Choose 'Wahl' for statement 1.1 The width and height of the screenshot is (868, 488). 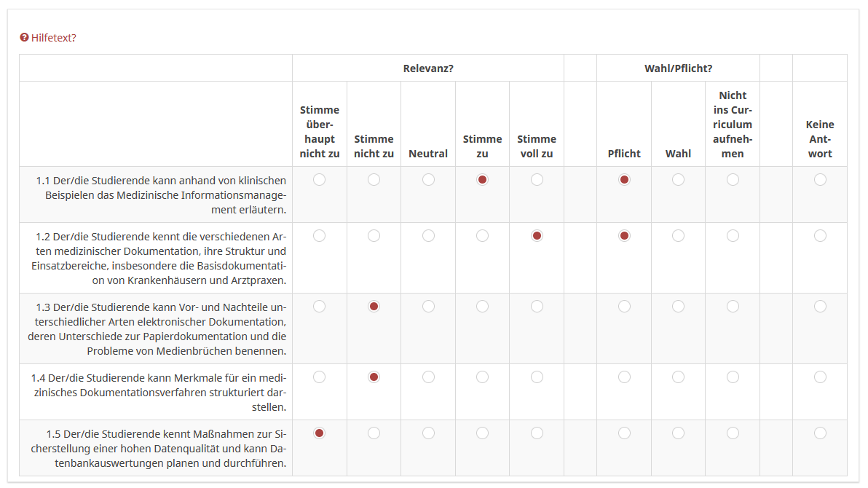(678, 180)
